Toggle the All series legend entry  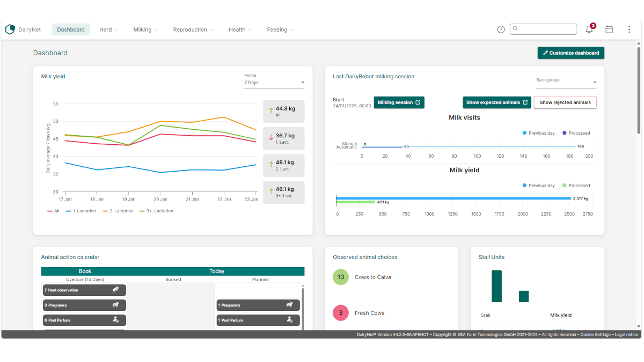53,211
